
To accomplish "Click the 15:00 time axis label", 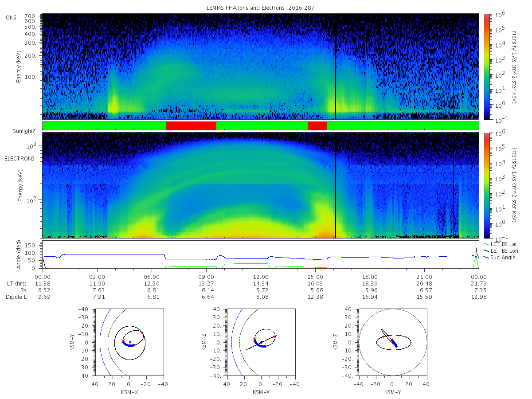I will point(315,277).
